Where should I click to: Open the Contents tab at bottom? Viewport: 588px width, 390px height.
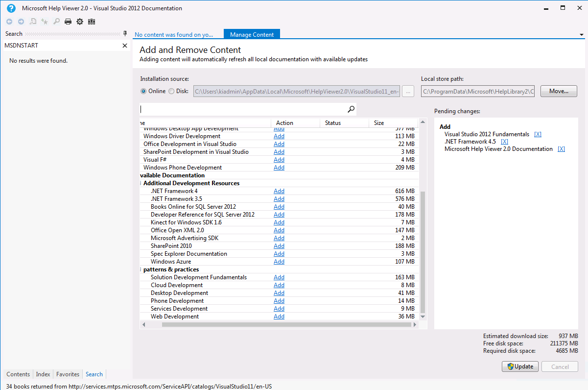click(18, 374)
